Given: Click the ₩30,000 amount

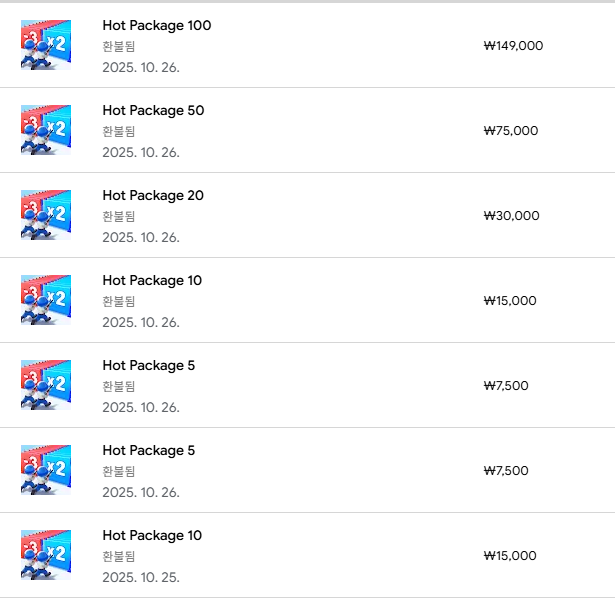Looking at the screenshot, I should 511,215.
